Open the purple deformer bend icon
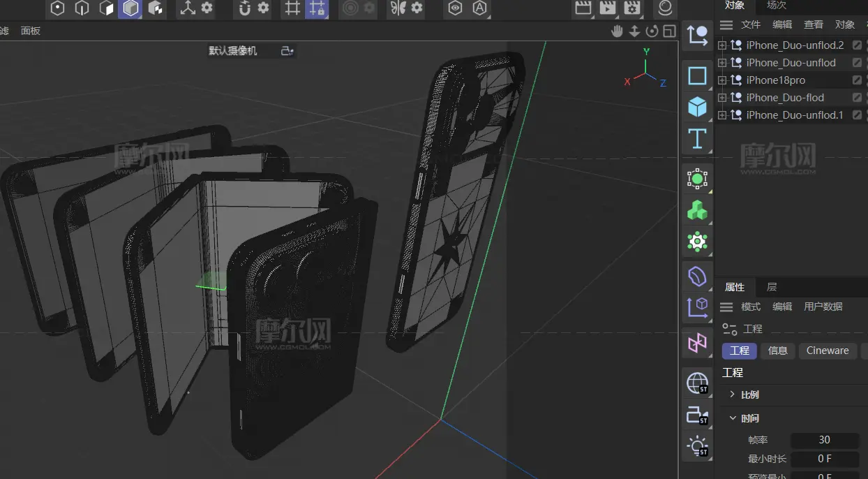This screenshot has width=868, height=479. coord(697,277)
